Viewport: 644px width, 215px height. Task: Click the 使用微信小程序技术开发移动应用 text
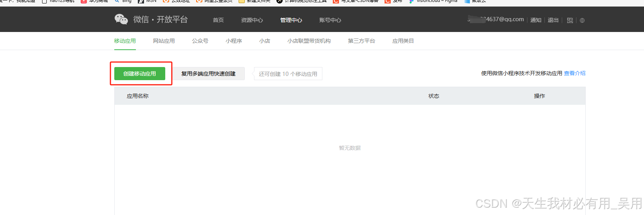[x=522, y=73]
